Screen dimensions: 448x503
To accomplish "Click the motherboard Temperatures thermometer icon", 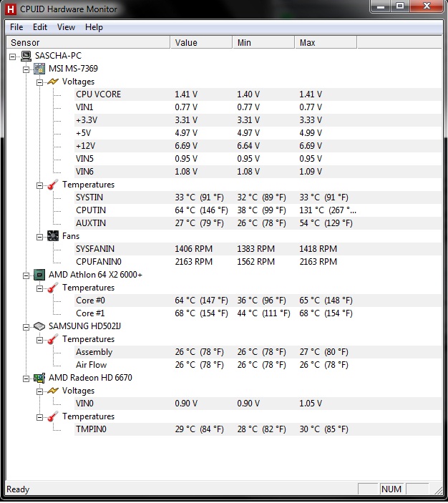I will click(53, 185).
